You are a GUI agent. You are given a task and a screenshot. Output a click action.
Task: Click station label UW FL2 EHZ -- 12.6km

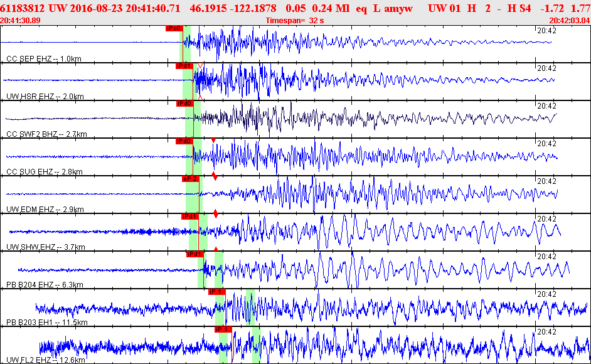[46, 361]
